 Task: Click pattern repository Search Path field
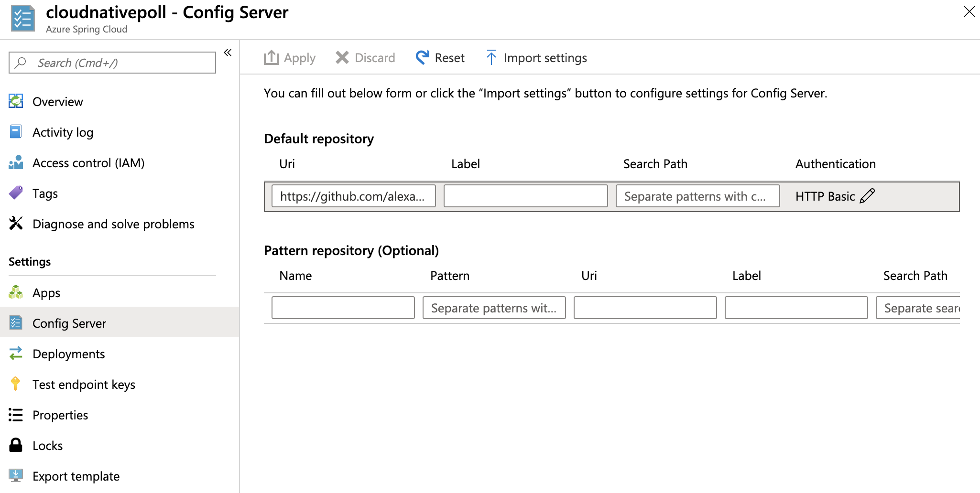coord(918,308)
